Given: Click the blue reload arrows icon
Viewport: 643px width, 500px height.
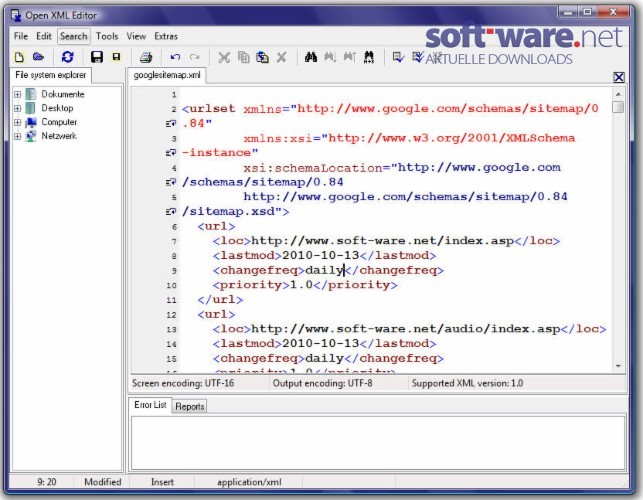Looking at the screenshot, I should click(x=68, y=57).
